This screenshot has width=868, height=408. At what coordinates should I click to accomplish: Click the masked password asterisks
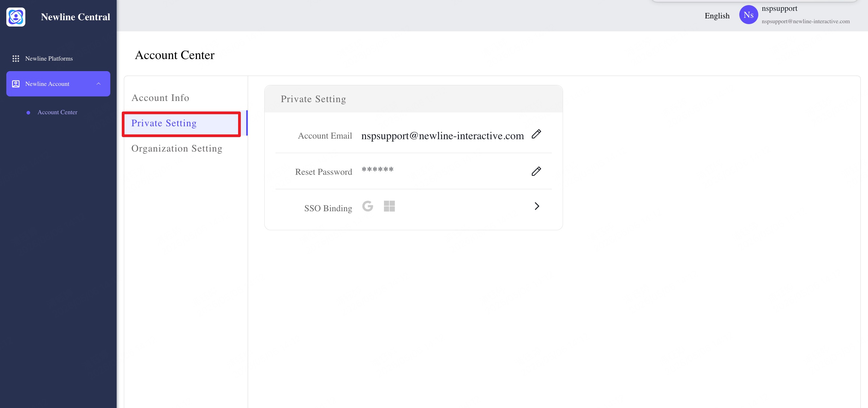(x=377, y=170)
